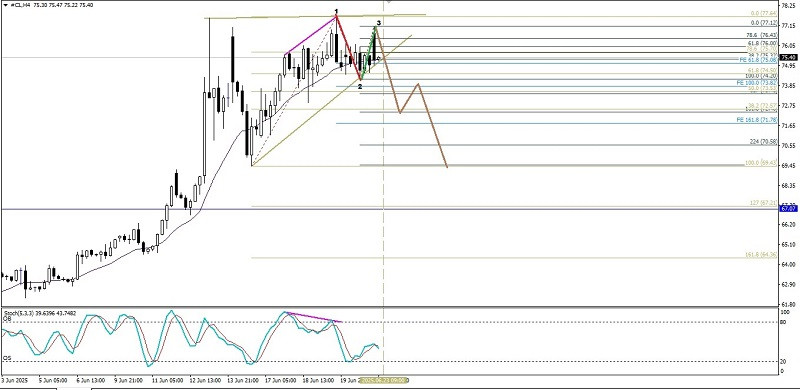Select the Fibonacci label 161.8 (64.36)
Viewport: 800px width, 390px height.
760,254
